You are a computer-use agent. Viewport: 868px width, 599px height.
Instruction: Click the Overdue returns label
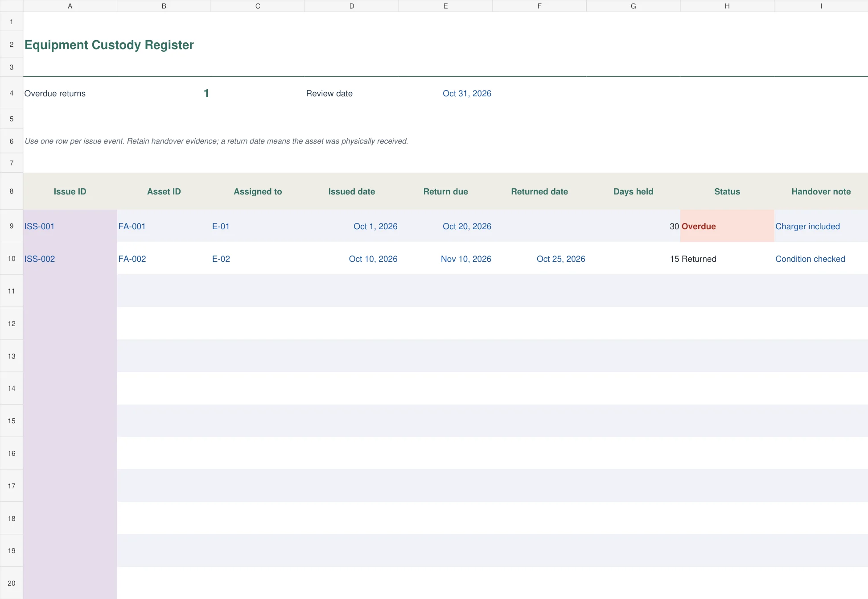55,93
